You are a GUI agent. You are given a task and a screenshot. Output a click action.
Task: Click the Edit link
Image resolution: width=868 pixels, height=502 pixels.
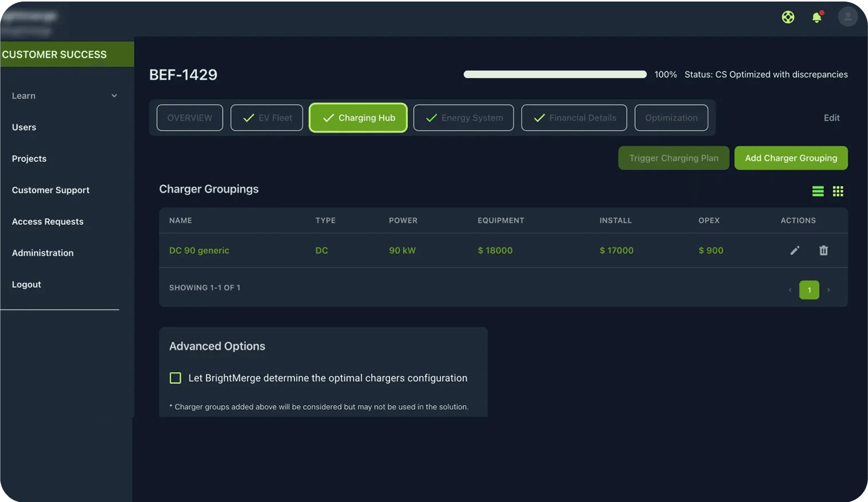(x=831, y=118)
